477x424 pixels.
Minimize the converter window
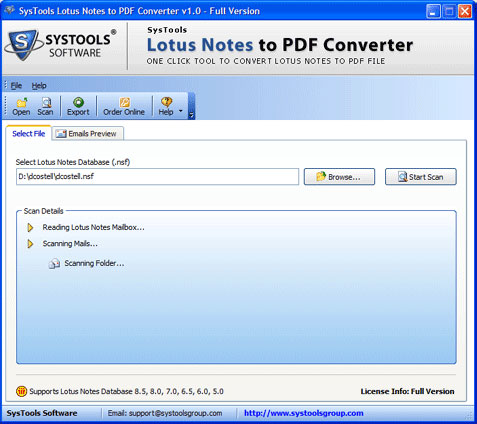pyautogui.click(x=433, y=12)
